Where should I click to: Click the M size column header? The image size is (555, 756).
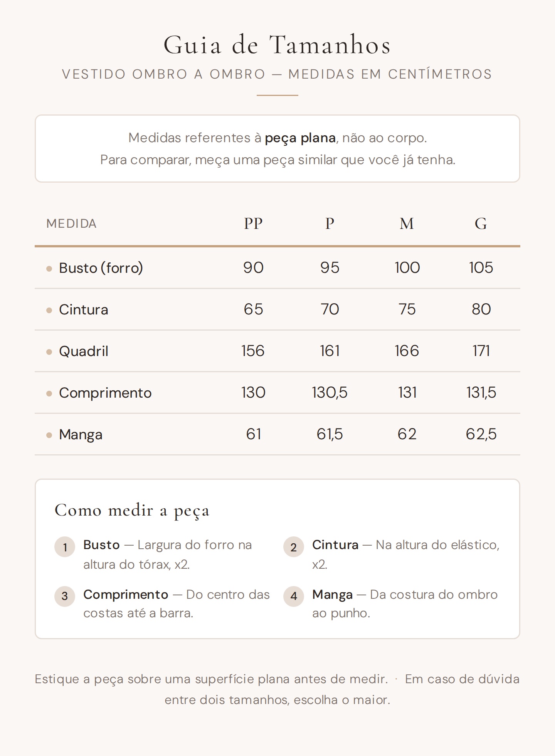pyautogui.click(x=407, y=223)
